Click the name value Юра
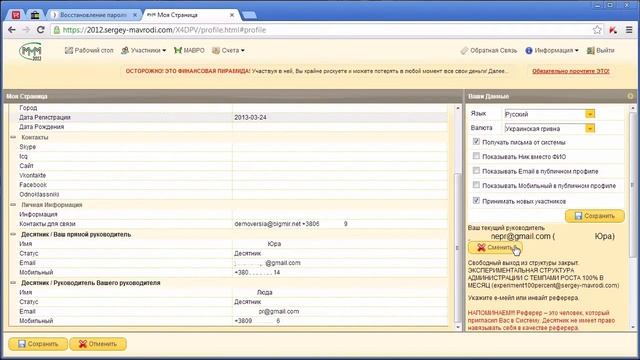This screenshot has width=640, height=360. (274, 244)
